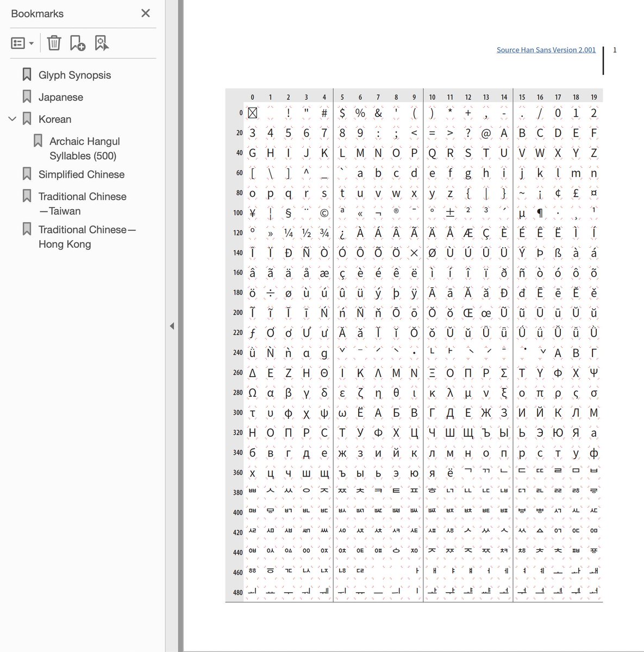Click the bookmark flag beside Simplified Chinese
Screen dimensions: 644x652
(x=27, y=174)
